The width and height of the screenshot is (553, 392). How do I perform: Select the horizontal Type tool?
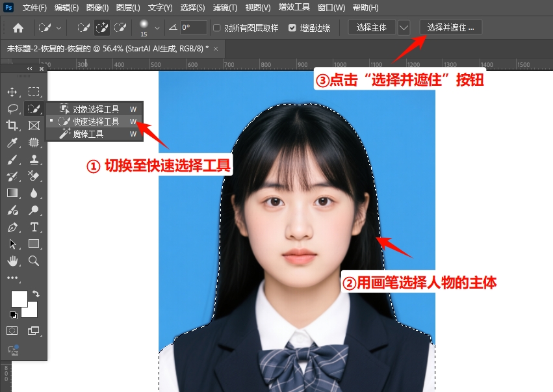(x=34, y=227)
